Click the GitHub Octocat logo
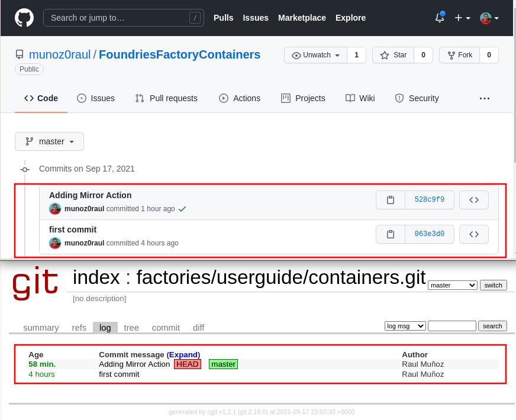 [x=24, y=18]
